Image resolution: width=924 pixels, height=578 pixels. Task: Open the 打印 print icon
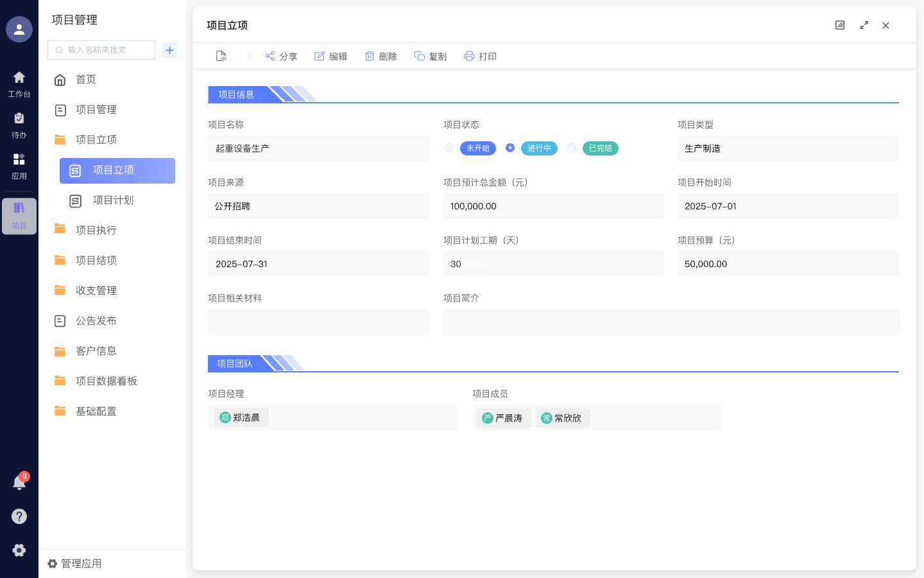click(468, 56)
